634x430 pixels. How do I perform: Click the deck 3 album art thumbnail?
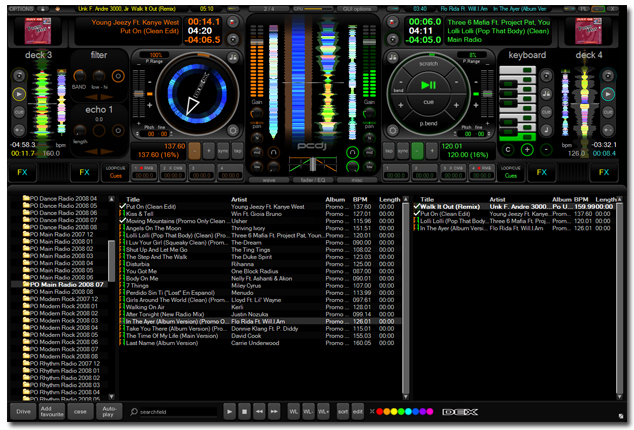point(38,30)
